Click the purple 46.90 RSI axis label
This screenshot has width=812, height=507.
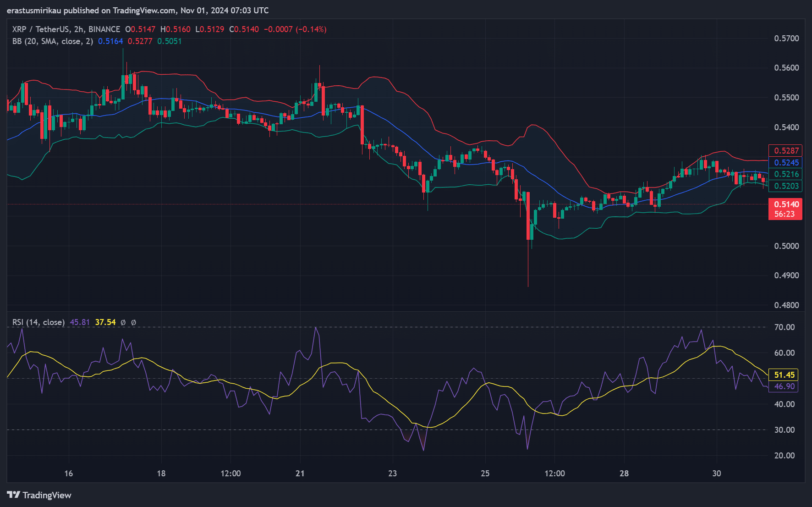(x=784, y=386)
